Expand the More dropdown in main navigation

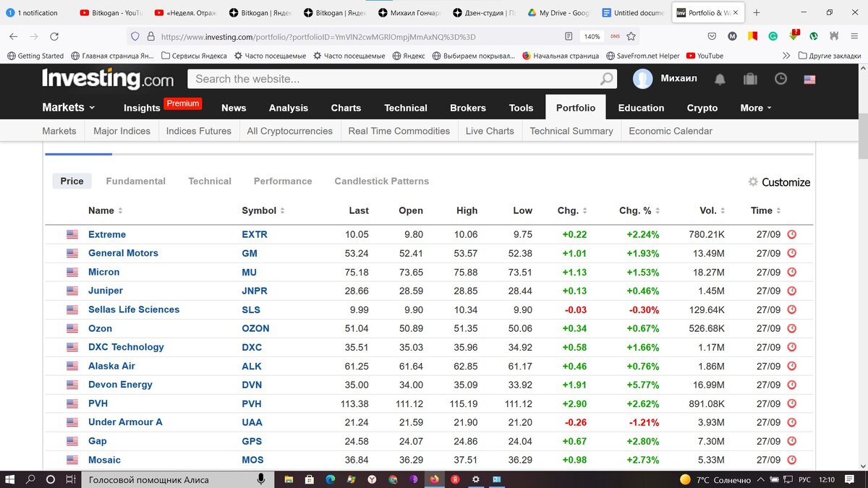point(756,108)
